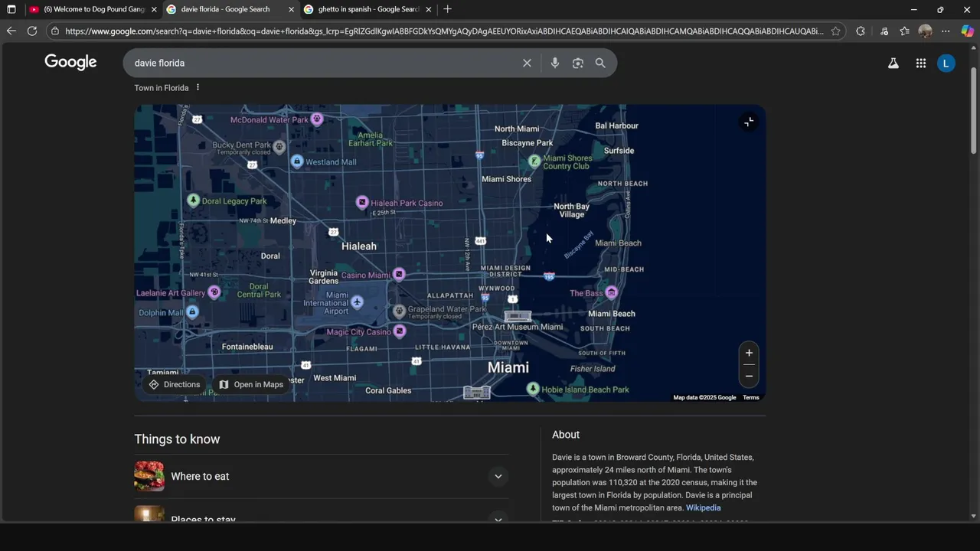Screen dimensions: 980x551
Task: Expand the Places to stay section
Action: pos(498,520)
